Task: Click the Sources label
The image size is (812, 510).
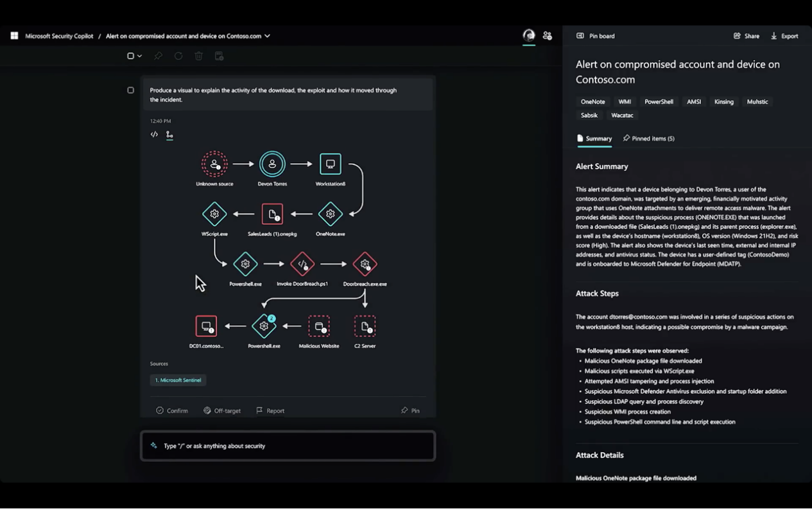Action: 159,364
